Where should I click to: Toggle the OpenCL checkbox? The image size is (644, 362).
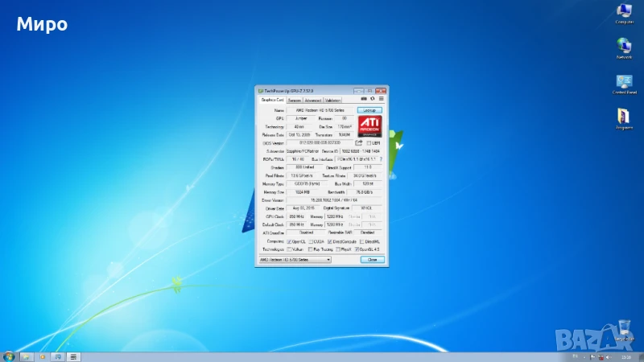288,241
